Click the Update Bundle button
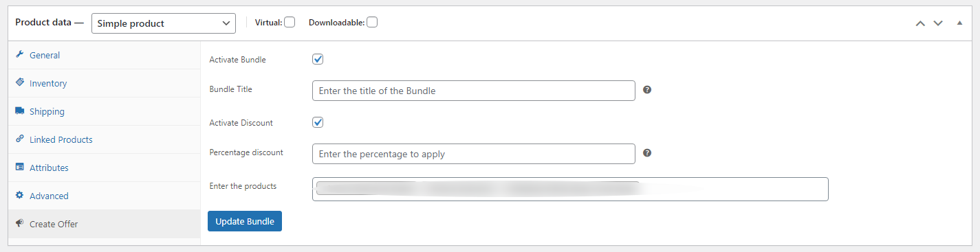The width and height of the screenshot is (980, 252). pyautogui.click(x=245, y=221)
